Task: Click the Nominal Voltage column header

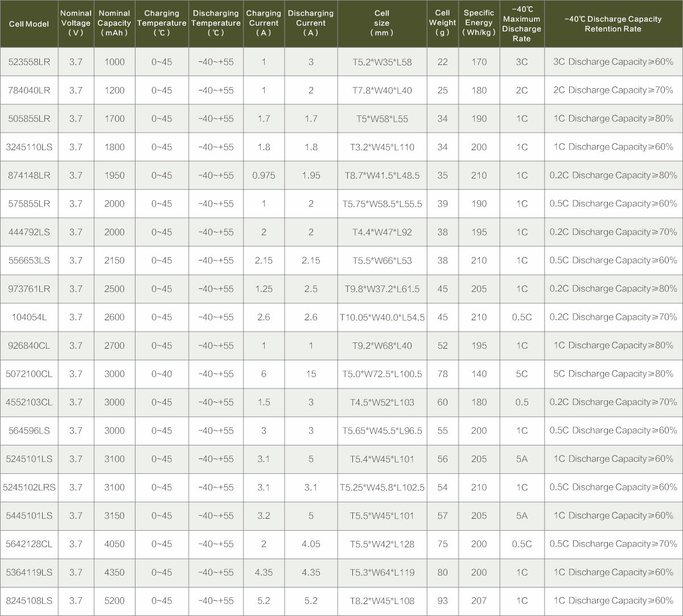Action: [x=76, y=24]
